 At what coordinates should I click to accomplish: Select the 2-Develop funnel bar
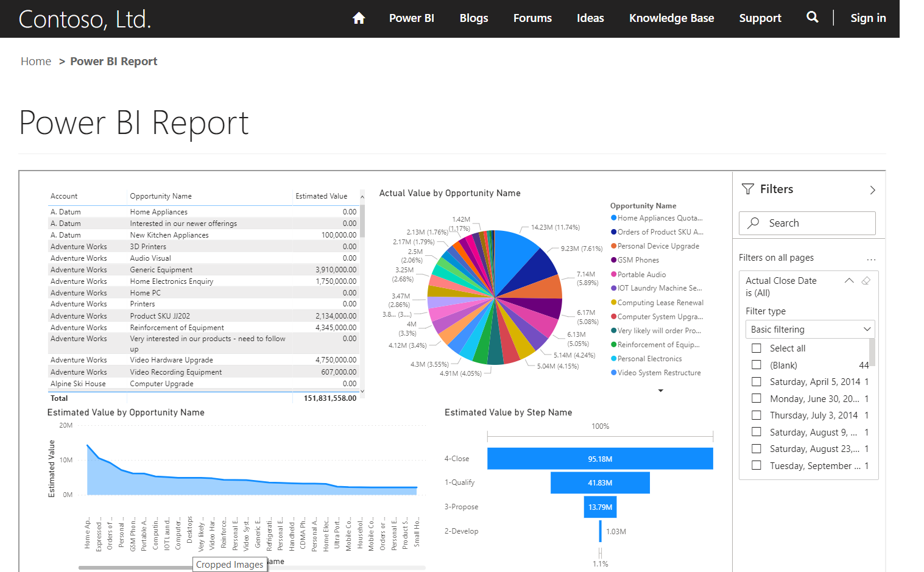(x=600, y=531)
